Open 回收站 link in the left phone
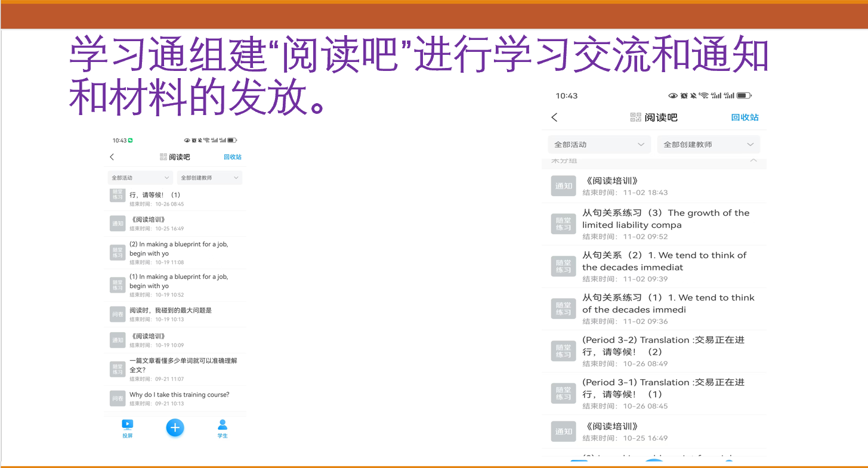868x468 pixels. coord(233,157)
